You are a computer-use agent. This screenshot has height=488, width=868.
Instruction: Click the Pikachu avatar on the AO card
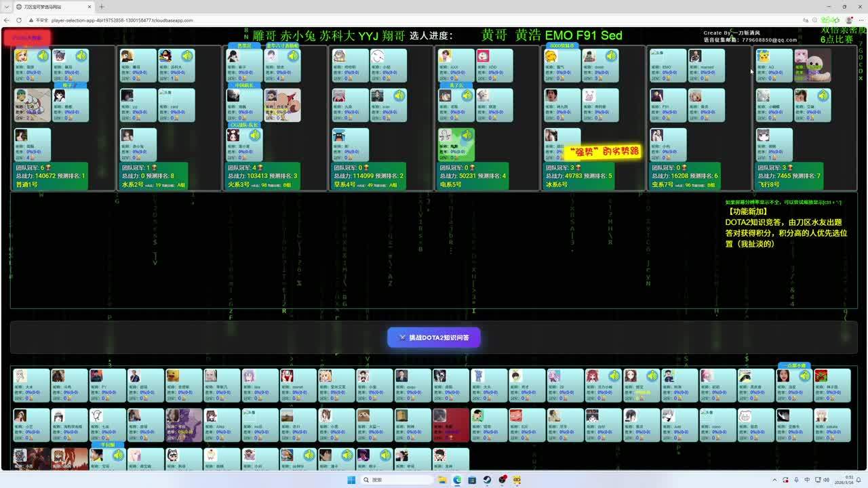764,56
